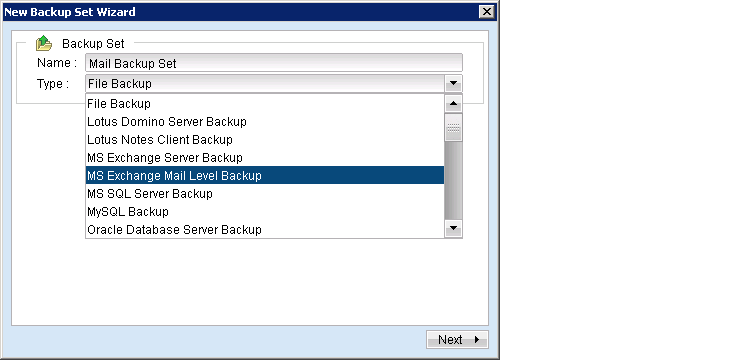The height and width of the screenshot is (360, 756).
Task: Click the Next button
Action: pyautogui.click(x=457, y=340)
